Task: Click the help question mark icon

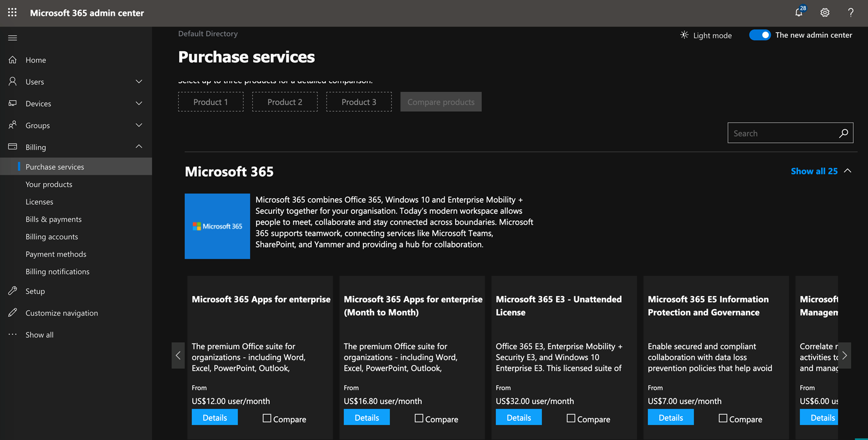Action: click(x=851, y=13)
